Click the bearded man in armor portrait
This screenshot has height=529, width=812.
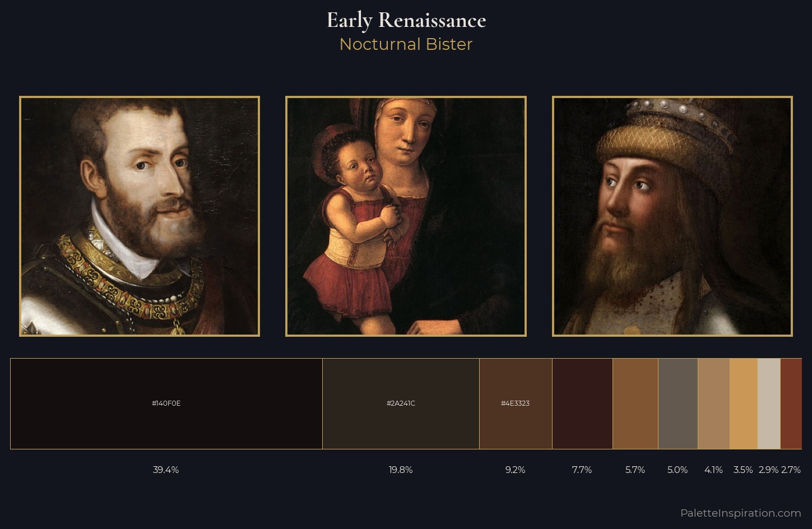pos(140,216)
